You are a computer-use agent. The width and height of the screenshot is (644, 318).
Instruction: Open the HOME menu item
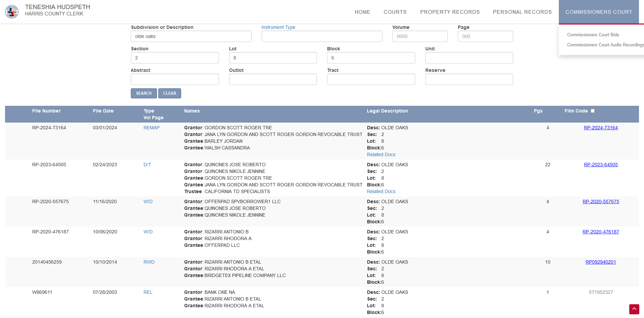pyautogui.click(x=363, y=12)
